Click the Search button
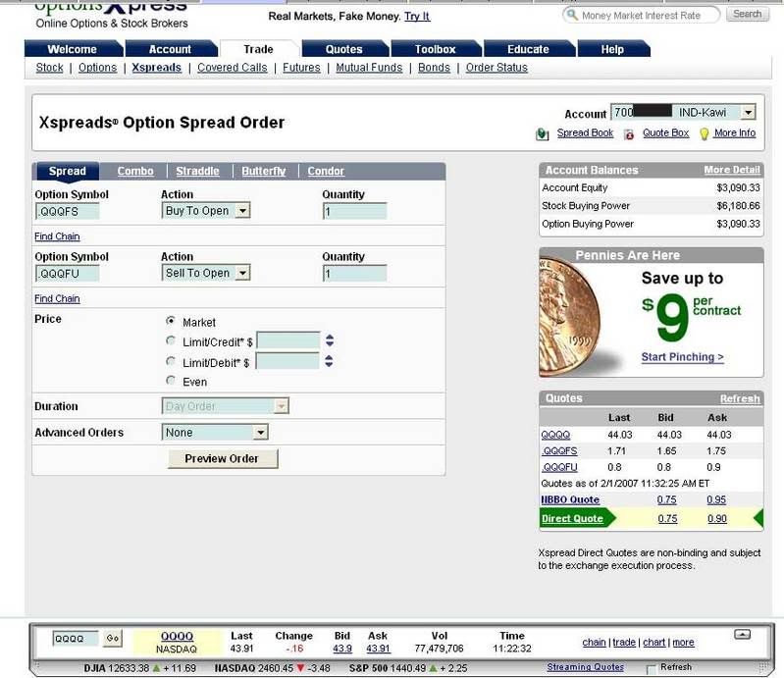Screen dimensions: 784x678 (x=748, y=14)
